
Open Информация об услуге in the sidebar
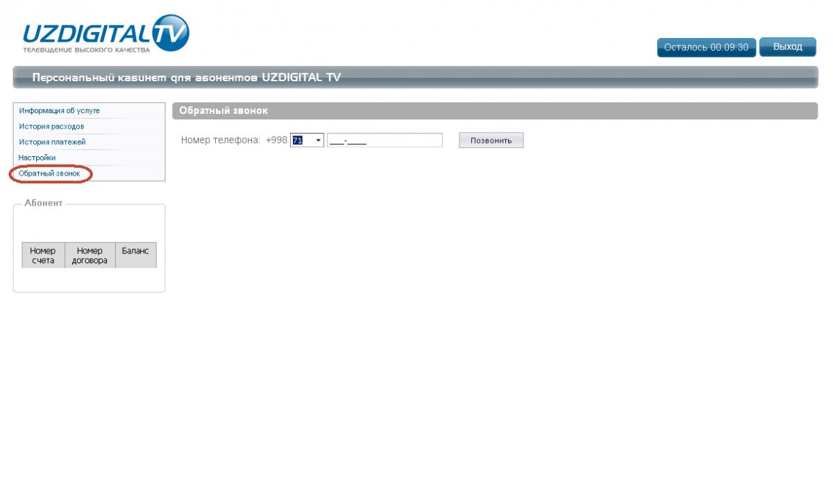pos(59,110)
